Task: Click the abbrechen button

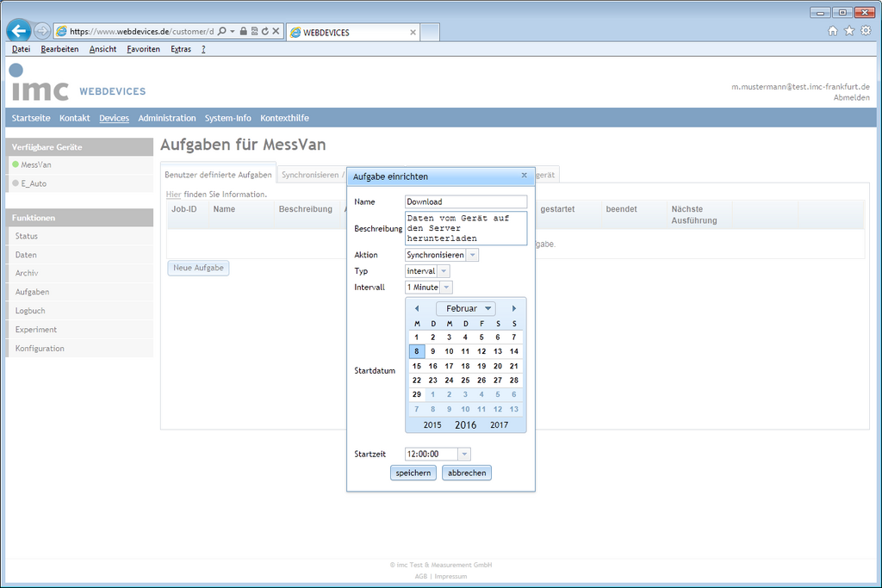Action: (467, 473)
